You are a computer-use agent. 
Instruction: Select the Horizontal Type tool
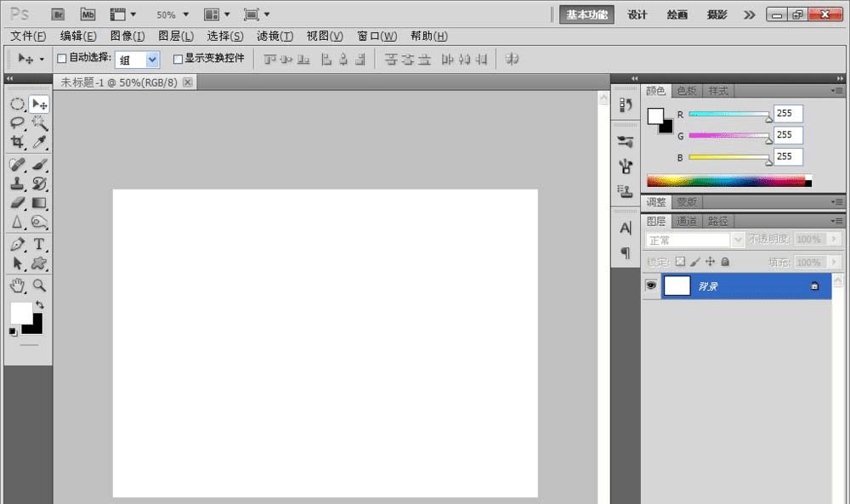click(39, 245)
